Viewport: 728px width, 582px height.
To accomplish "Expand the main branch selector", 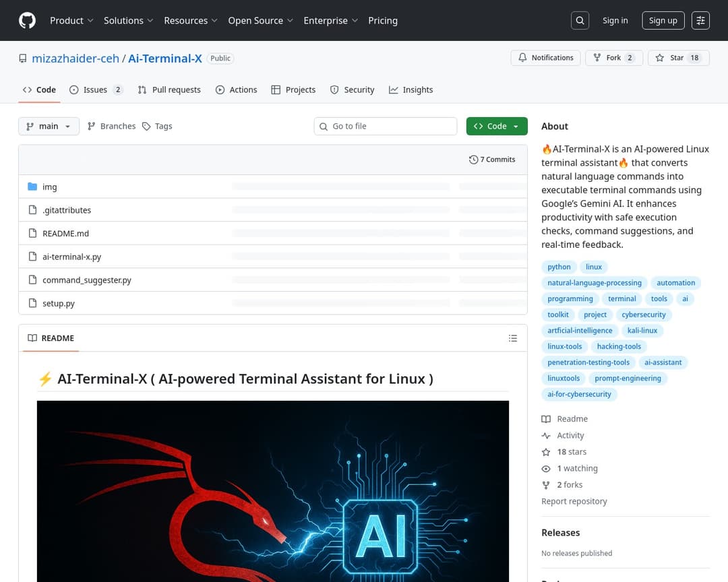I will [48, 126].
